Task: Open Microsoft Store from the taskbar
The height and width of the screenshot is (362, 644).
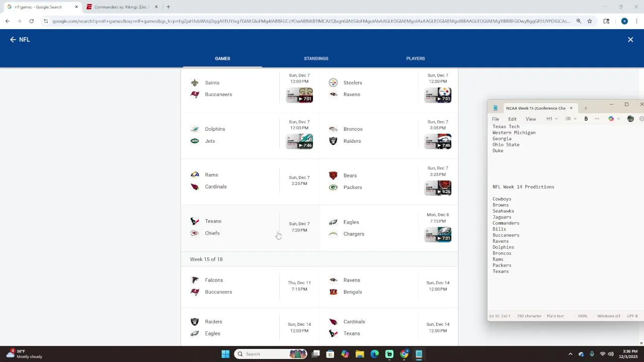Action: pos(331,354)
